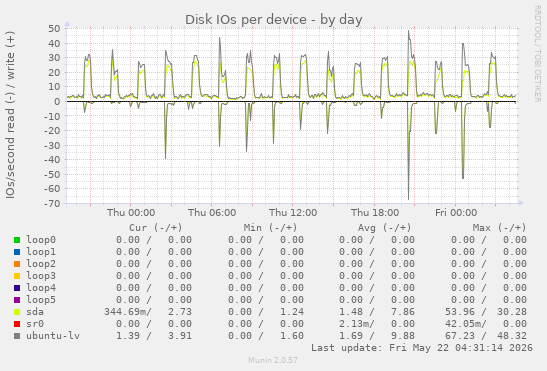Image resolution: width=547 pixels, height=371 pixels.
Task: Click the 'loop5' legend label
Action: (41, 300)
